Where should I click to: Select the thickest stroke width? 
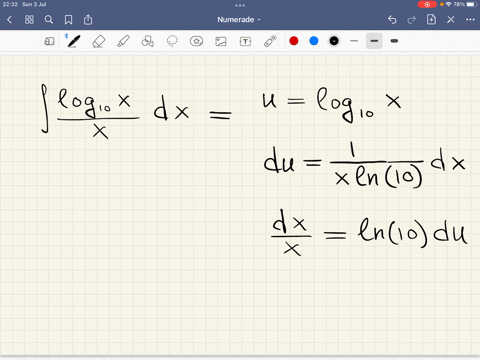(x=394, y=41)
